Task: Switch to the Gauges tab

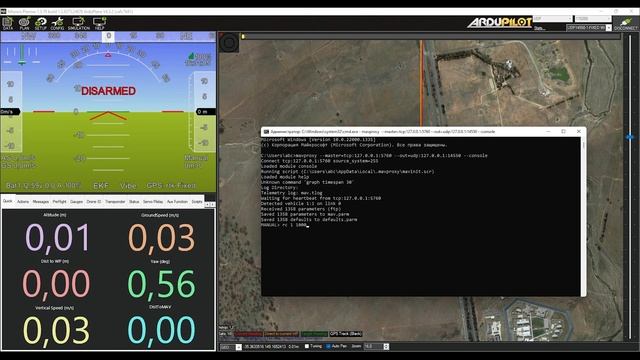Action: click(76, 202)
